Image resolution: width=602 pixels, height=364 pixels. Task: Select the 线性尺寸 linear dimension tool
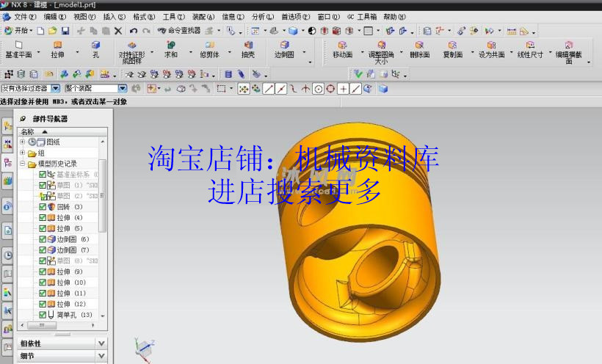coord(530,50)
